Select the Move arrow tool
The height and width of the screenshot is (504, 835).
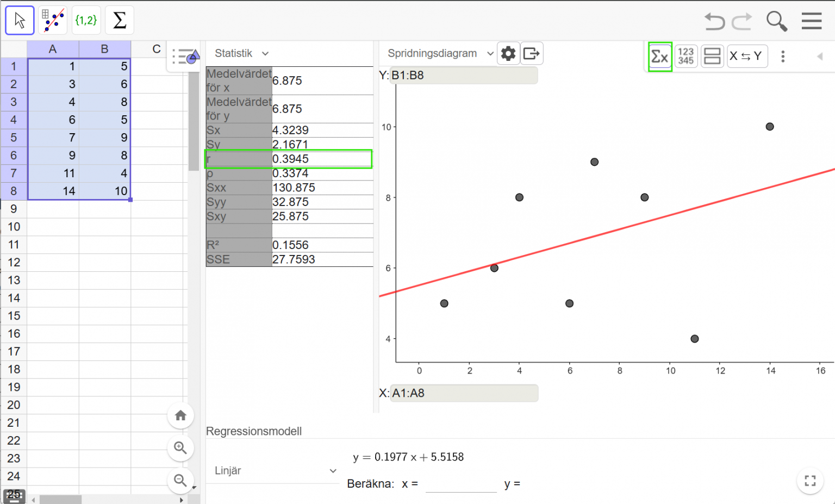tap(19, 19)
